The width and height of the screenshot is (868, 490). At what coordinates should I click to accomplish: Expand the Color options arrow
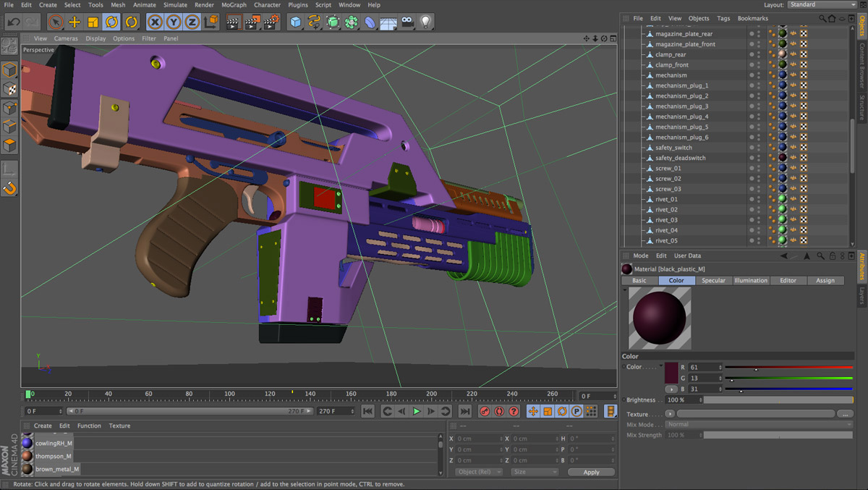pyautogui.click(x=661, y=366)
